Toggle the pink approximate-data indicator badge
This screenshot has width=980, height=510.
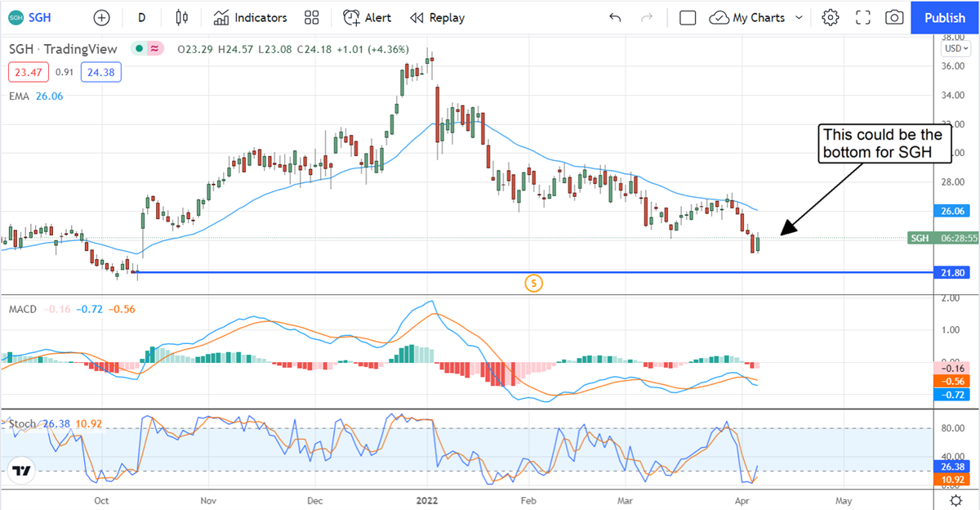tap(154, 49)
